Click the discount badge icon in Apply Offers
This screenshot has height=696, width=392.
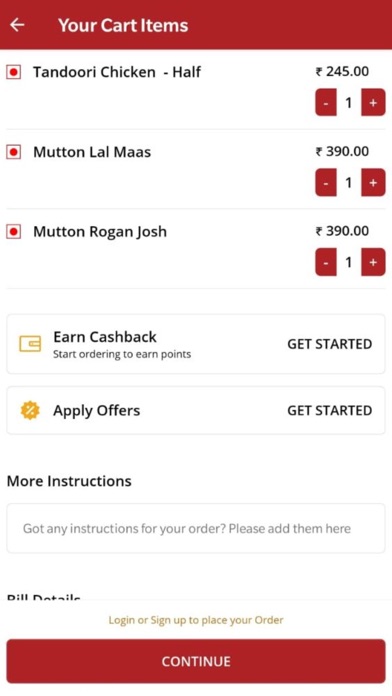(x=30, y=411)
